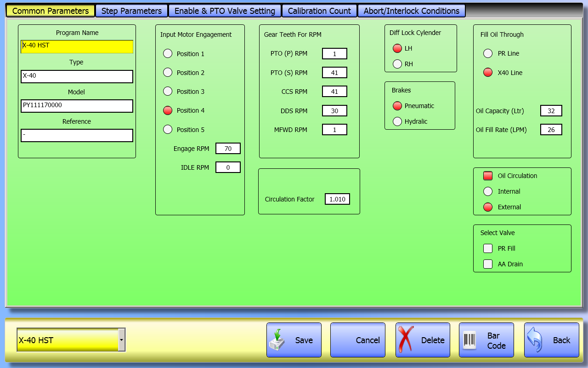588x368 pixels.
Task: Select PR Line for oil fill
Action: click(488, 53)
